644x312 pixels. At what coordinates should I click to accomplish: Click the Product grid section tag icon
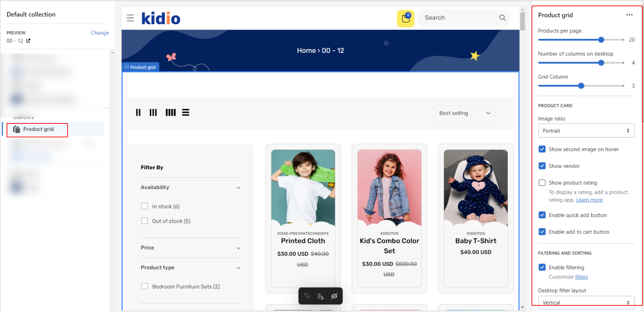click(x=127, y=67)
